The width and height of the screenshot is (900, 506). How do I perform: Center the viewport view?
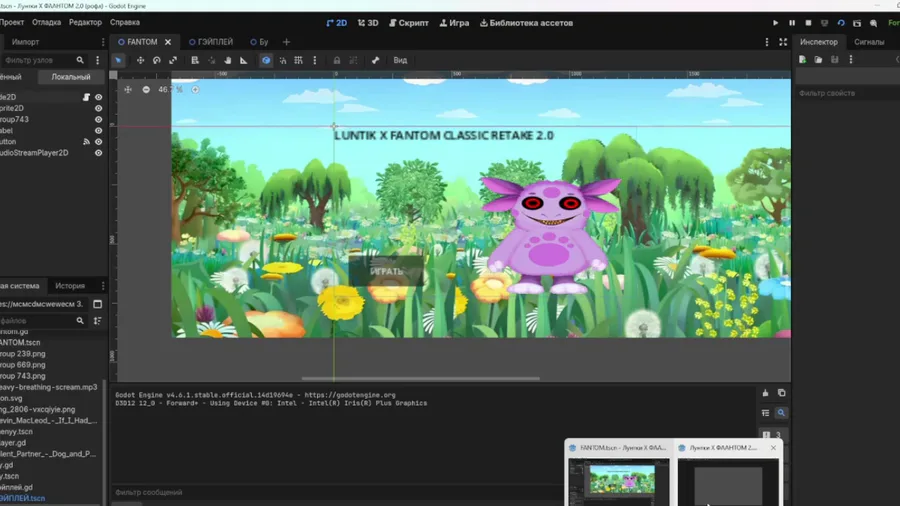pos(128,89)
